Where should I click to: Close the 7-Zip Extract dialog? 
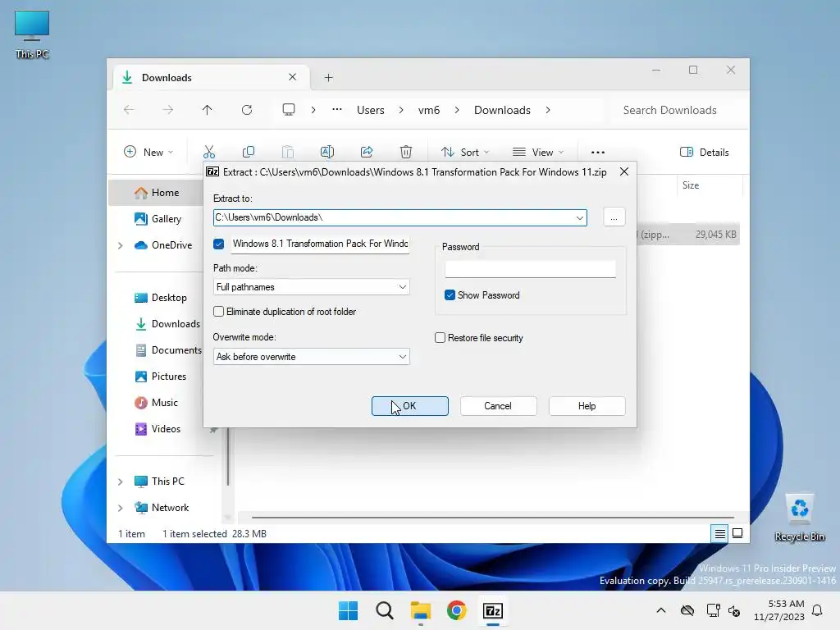pos(624,171)
